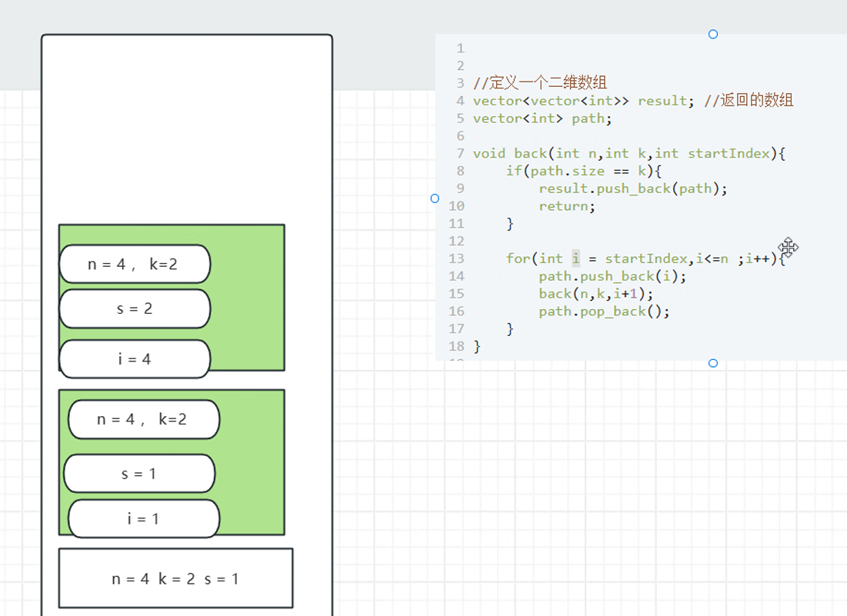This screenshot has width=847, height=616.
Task: Select the top 'n = 4 , k=2' rounded box
Action: [135, 264]
